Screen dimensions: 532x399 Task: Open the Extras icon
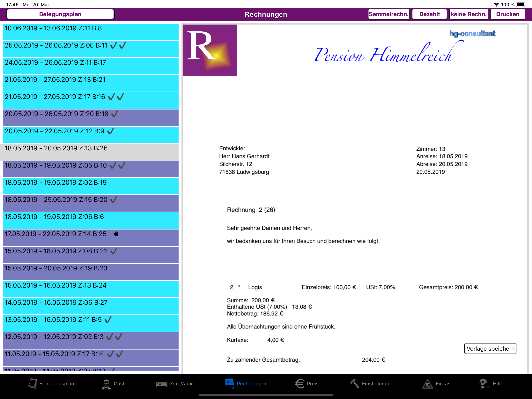click(x=427, y=384)
